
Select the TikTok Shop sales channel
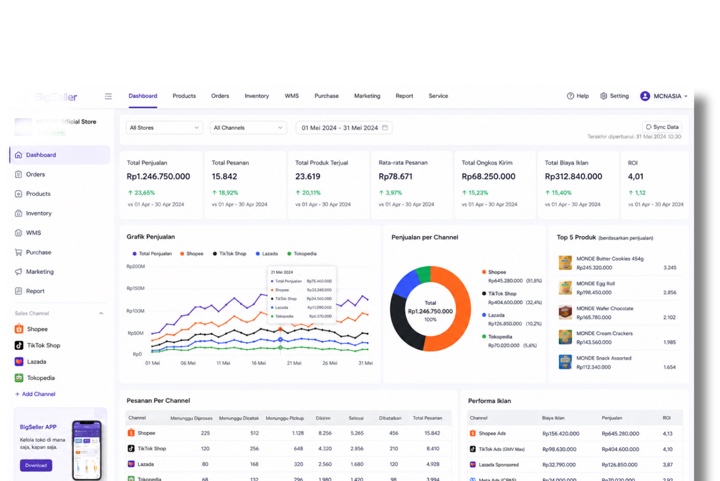38,345
